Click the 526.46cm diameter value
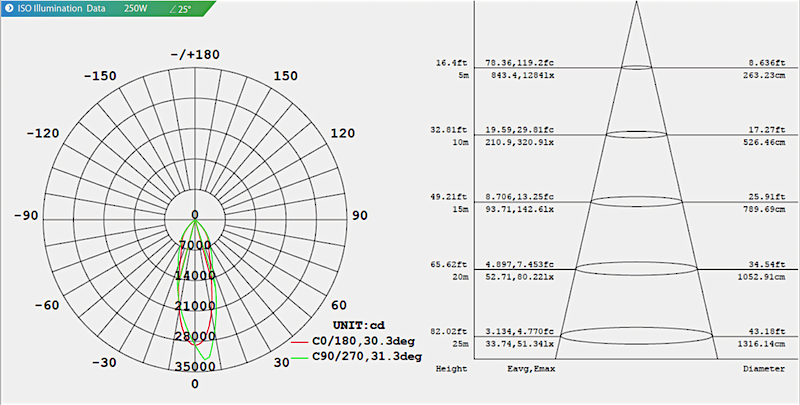Screen dimensions: 800x405 pos(764,143)
